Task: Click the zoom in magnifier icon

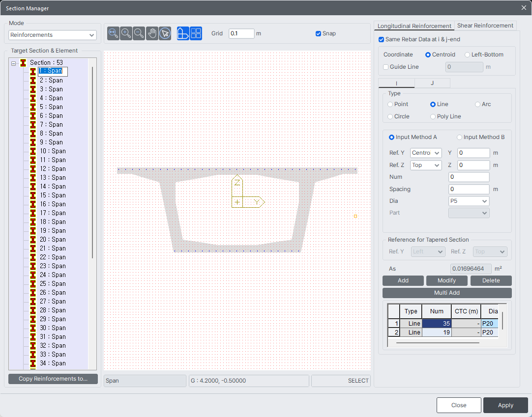Action: click(126, 33)
